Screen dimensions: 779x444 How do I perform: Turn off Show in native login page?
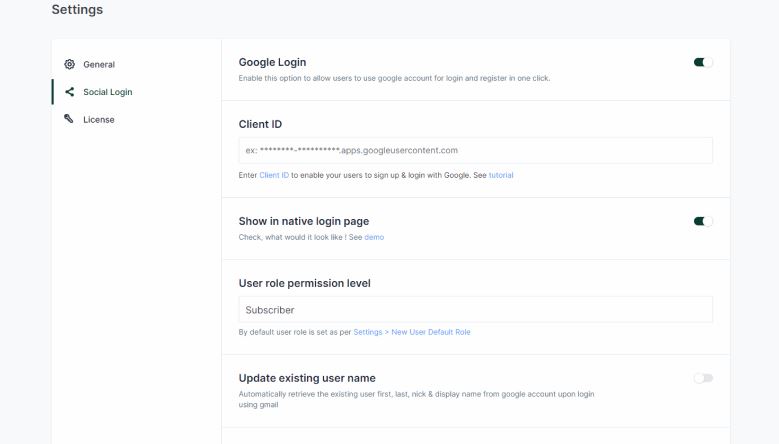coord(703,221)
